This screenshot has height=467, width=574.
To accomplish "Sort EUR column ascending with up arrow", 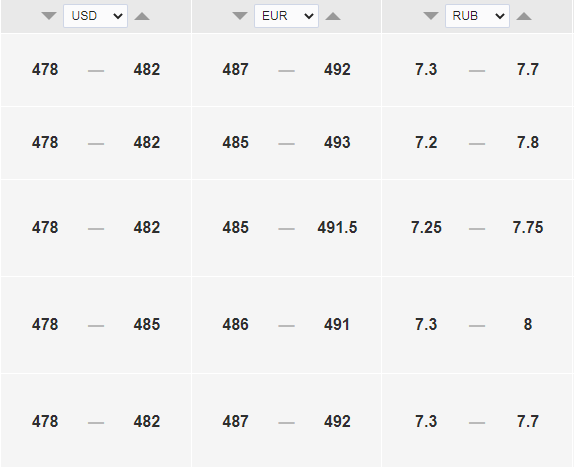I will pos(333,16).
